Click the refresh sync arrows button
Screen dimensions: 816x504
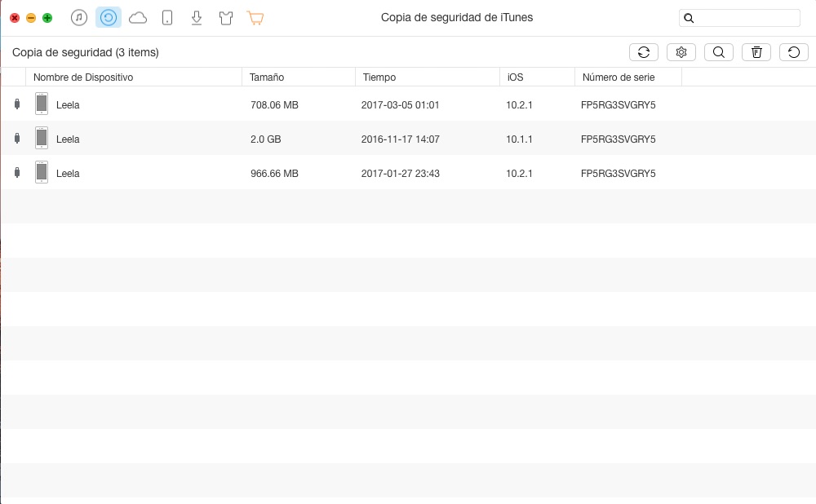coord(644,52)
